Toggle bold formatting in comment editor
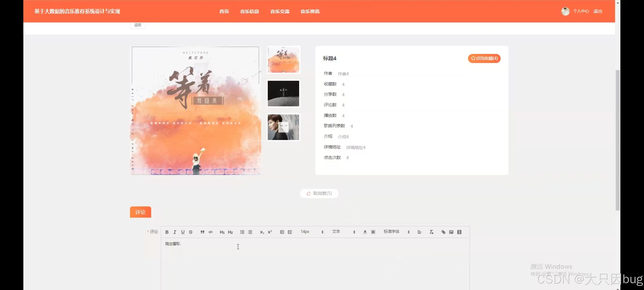The height and width of the screenshot is (290, 644). [x=167, y=232]
